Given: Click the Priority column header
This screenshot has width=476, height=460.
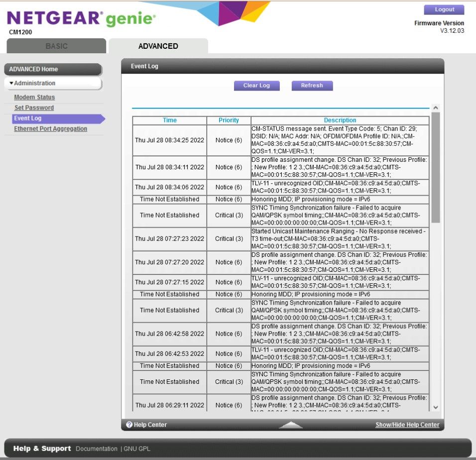Looking at the screenshot, I should pyautogui.click(x=229, y=120).
